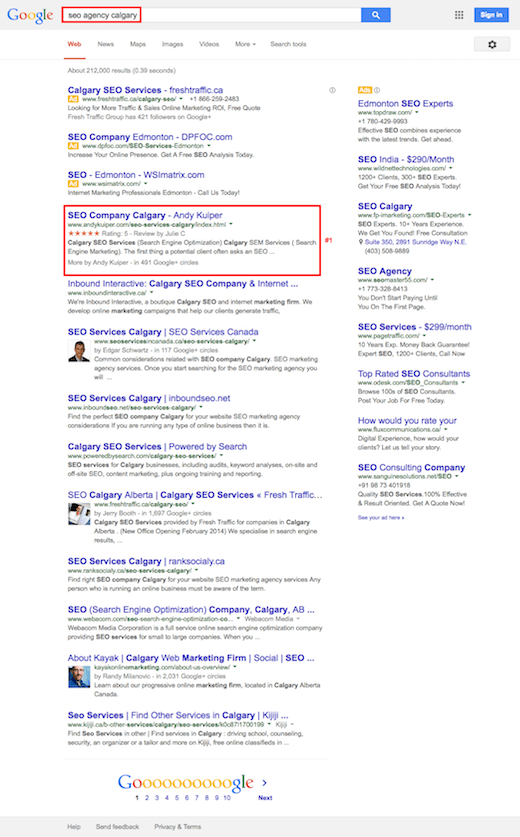Expand the More search categories dropdown
Screen dimensions: 520x837
pyautogui.click(x=245, y=44)
